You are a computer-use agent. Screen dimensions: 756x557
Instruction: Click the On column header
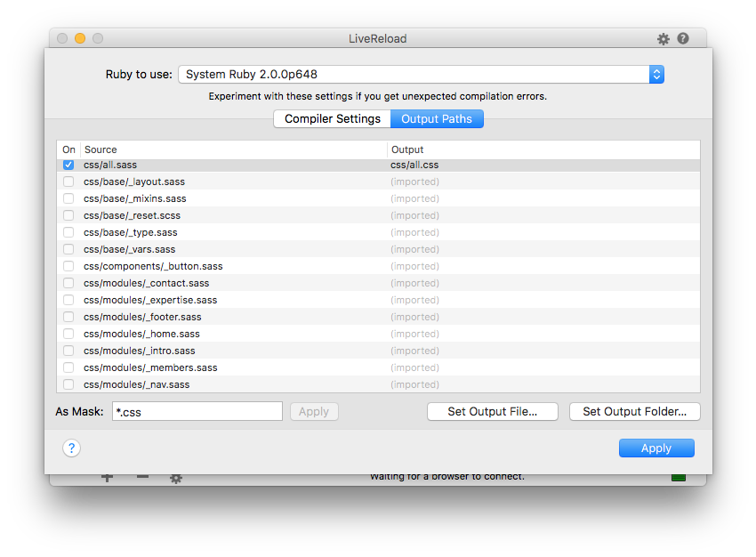coord(69,149)
